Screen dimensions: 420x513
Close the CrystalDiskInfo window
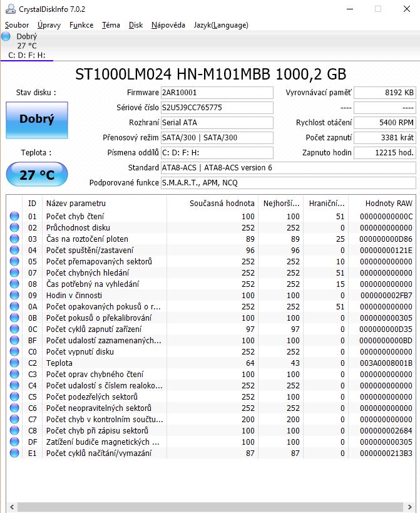[x=407, y=9]
